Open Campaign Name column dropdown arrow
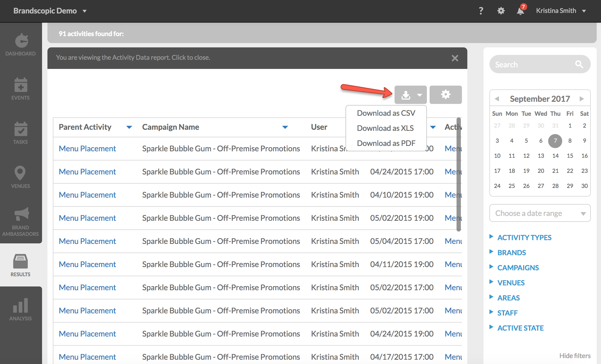 tap(285, 127)
